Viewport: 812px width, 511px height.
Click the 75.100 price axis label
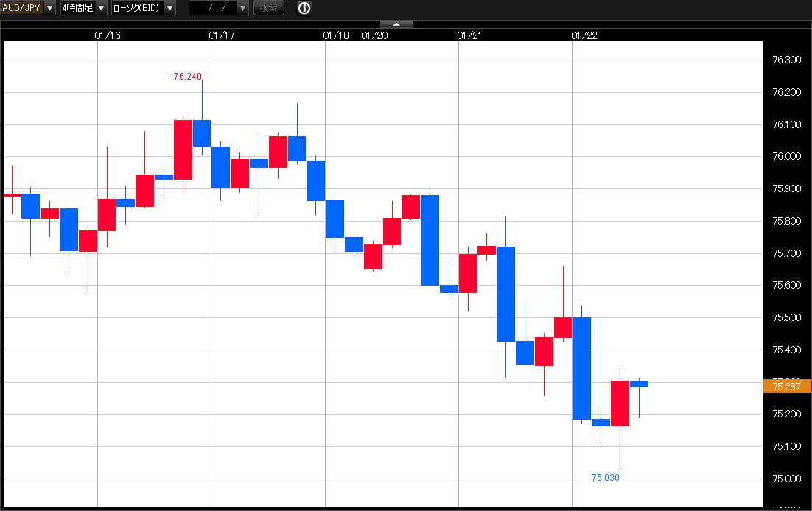[787, 446]
